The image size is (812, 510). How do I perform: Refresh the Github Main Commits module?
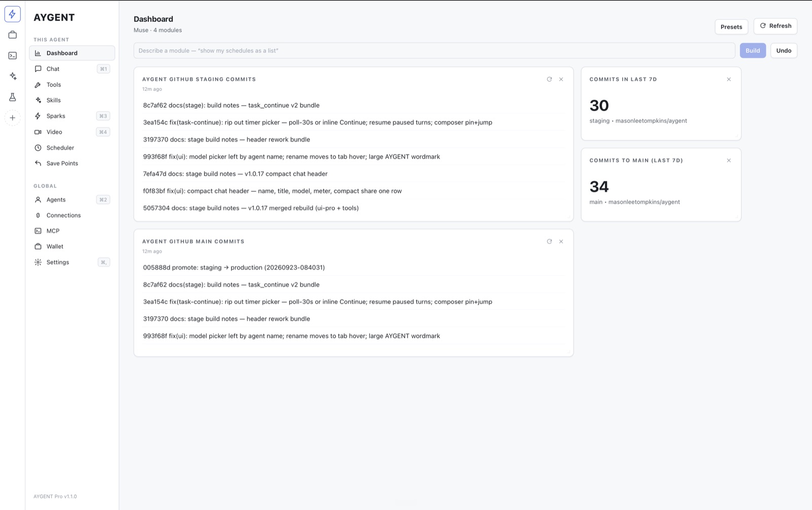[549, 242]
